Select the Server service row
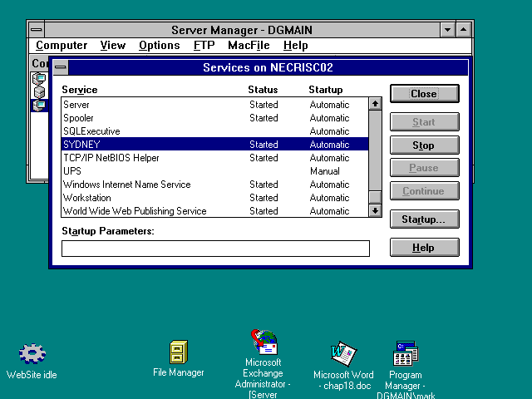The image size is (532, 399). 214,105
